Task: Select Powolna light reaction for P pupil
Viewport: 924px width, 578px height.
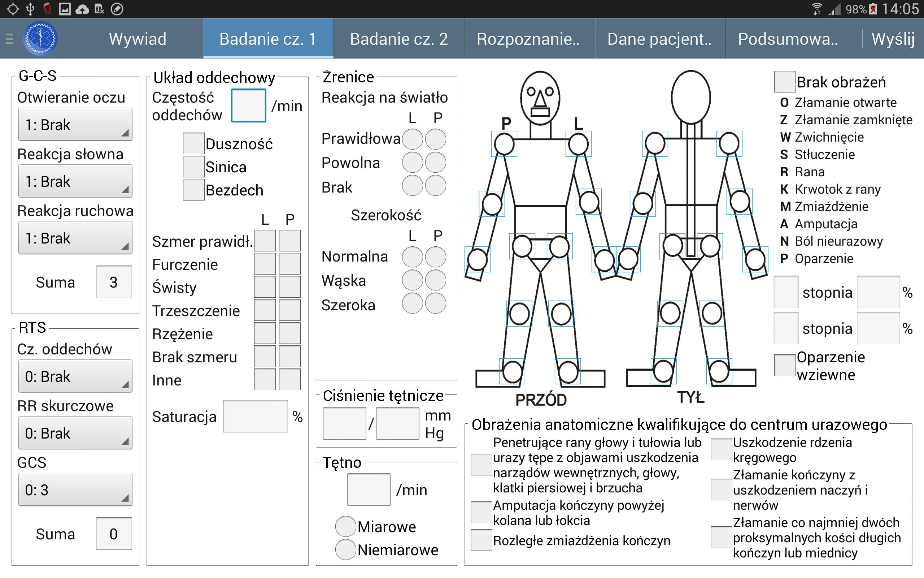Action: pyautogui.click(x=436, y=163)
